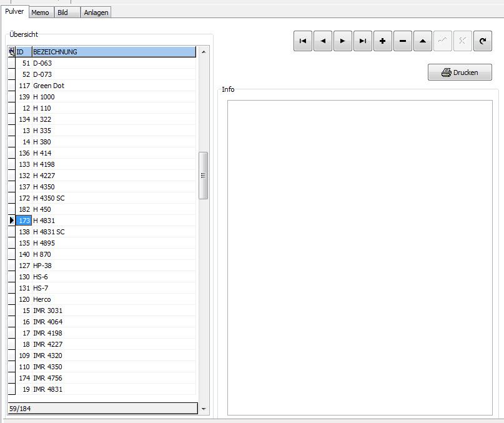The width and height of the screenshot is (504, 423).
Task: Select row HP-38
Action: click(x=102, y=266)
